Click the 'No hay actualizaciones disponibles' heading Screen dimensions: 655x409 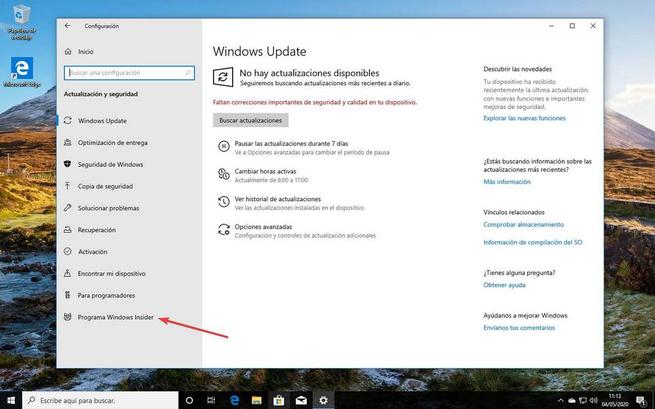coord(309,73)
